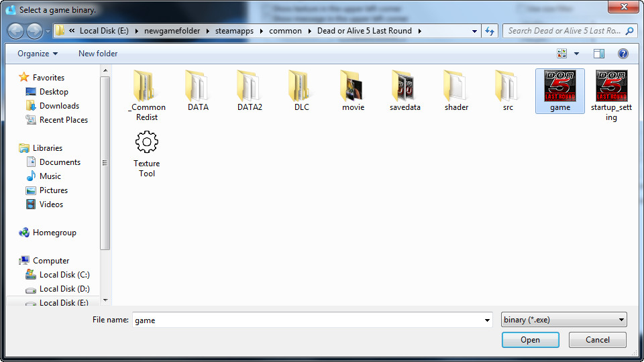Open the movie folder
The image size is (644, 362).
pos(353,86)
